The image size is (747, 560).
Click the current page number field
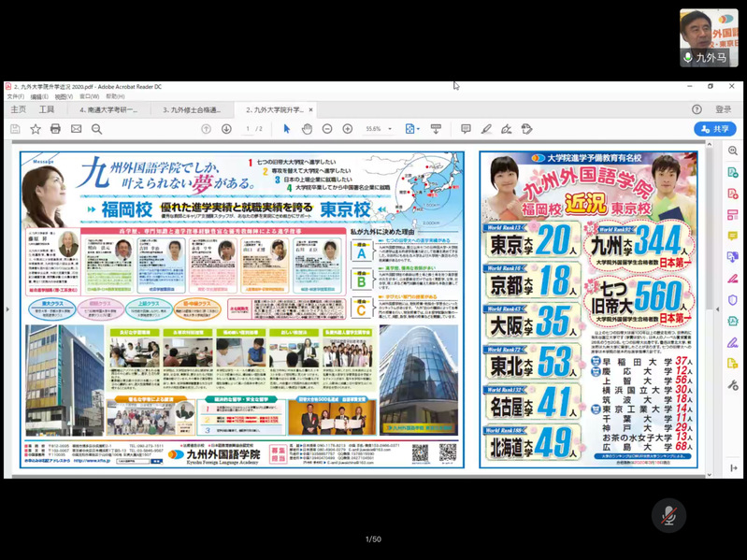point(248,129)
